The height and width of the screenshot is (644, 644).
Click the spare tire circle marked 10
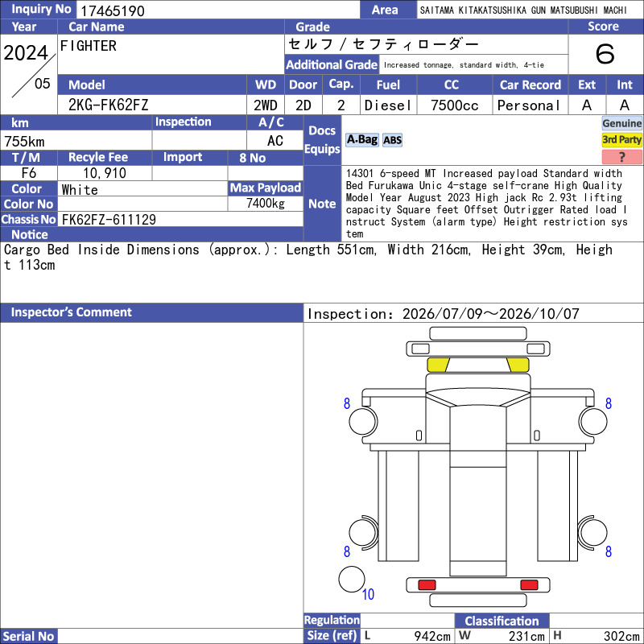pos(352,579)
